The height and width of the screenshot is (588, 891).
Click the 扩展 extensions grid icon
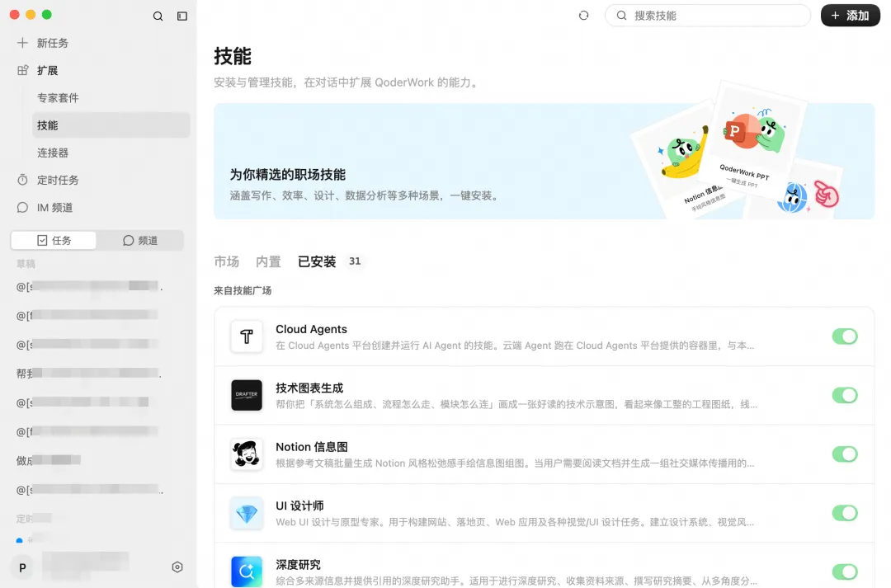pyautogui.click(x=23, y=70)
